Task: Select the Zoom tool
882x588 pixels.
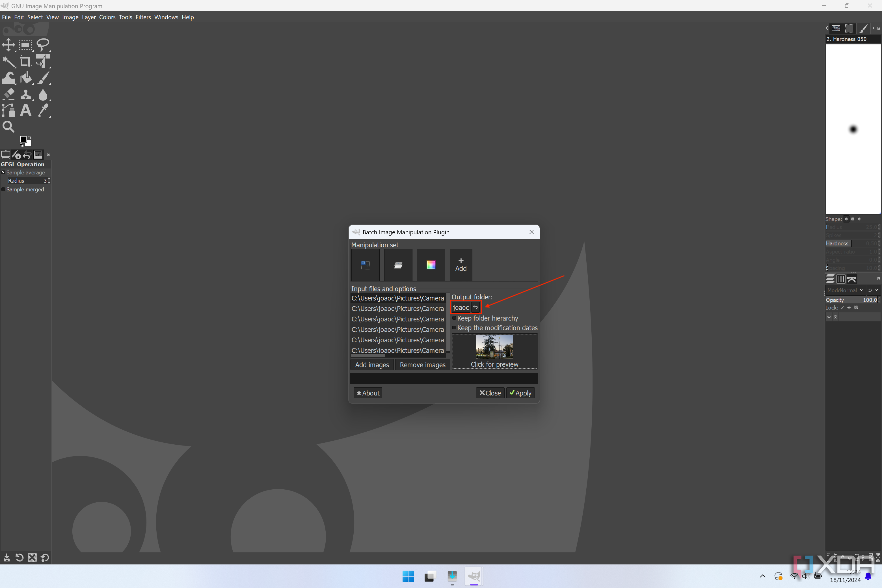Action: pyautogui.click(x=8, y=126)
